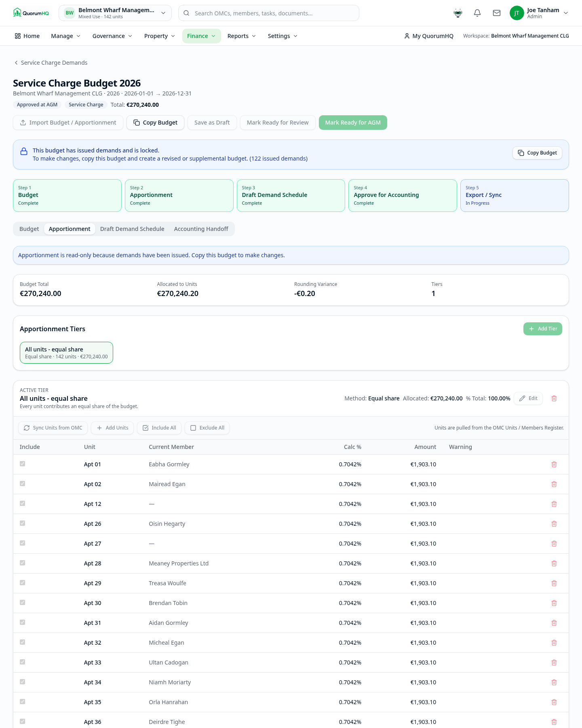582x728 pixels.
Task: Click the Mark Ready for AGM button
Action: 353,123
